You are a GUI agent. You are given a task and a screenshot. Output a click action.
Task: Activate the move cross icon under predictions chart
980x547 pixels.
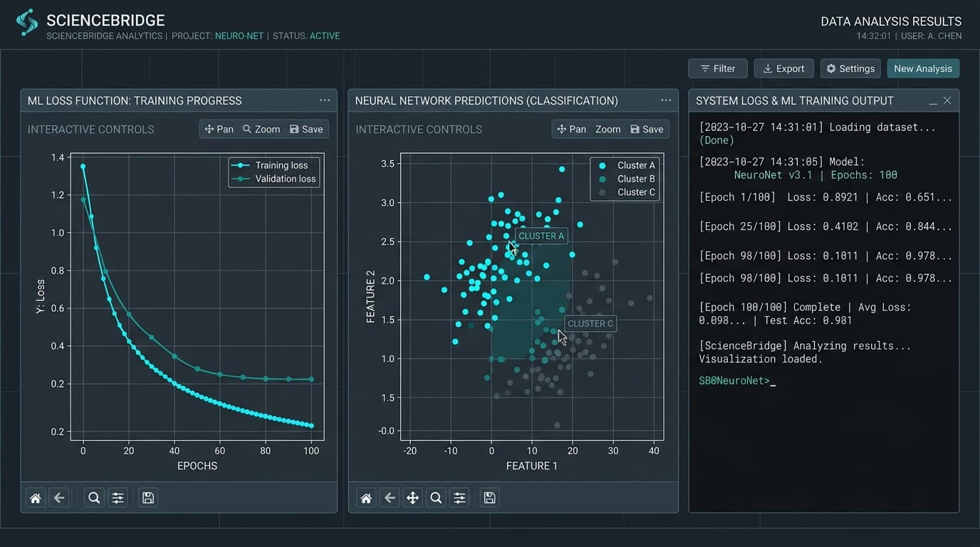412,498
